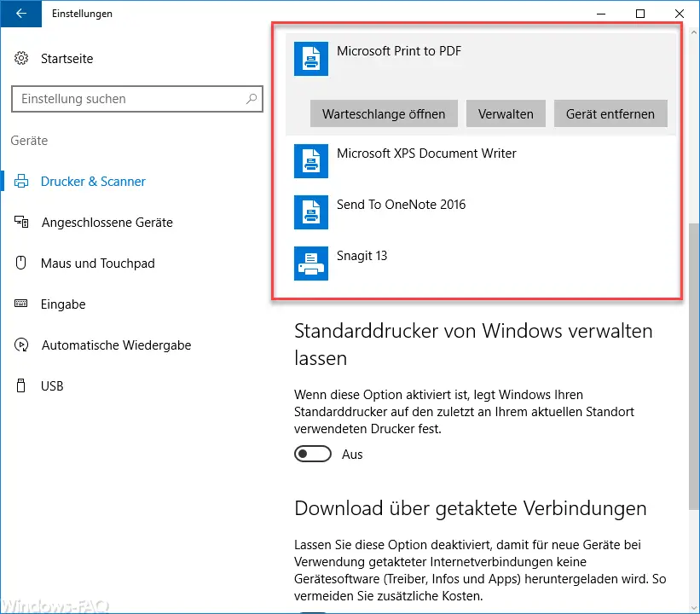Click the USB icon in the sidebar
The image size is (700, 614).
coord(21,385)
